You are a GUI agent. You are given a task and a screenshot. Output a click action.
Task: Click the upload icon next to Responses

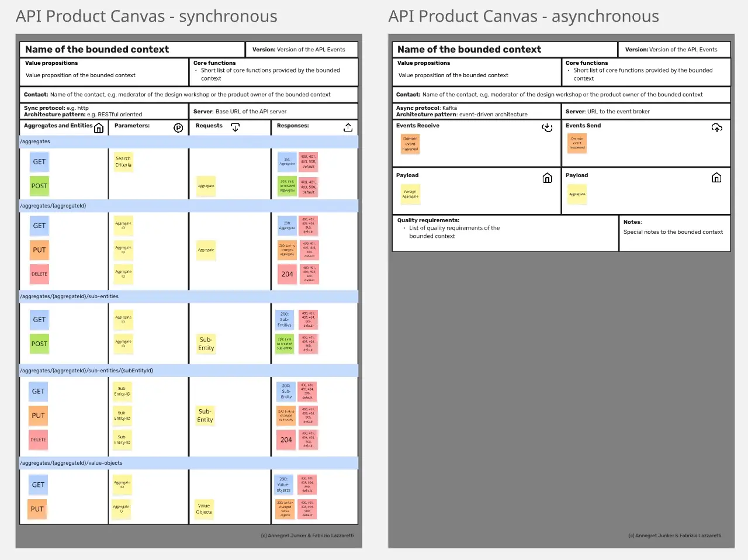point(348,127)
